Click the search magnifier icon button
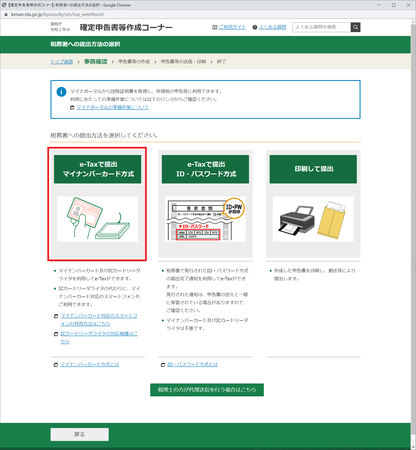Viewport: 416px width, 450px height. pyautogui.click(x=355, y=27)
